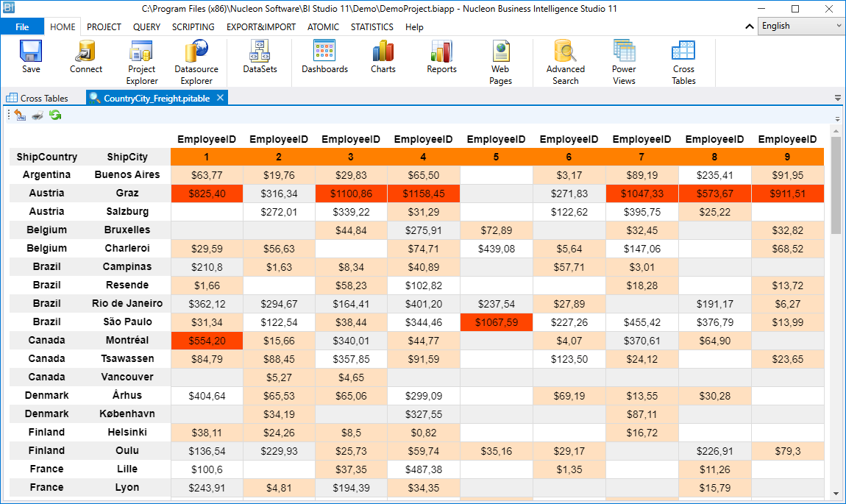Open Dashboards
Image resolution: width=846 pixels, height=504 pixels.
click(325, 57)
